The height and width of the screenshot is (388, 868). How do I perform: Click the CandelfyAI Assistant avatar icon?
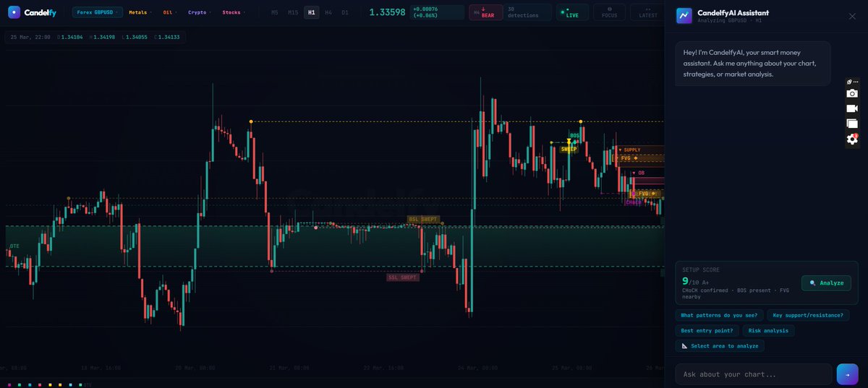[684, 16]
